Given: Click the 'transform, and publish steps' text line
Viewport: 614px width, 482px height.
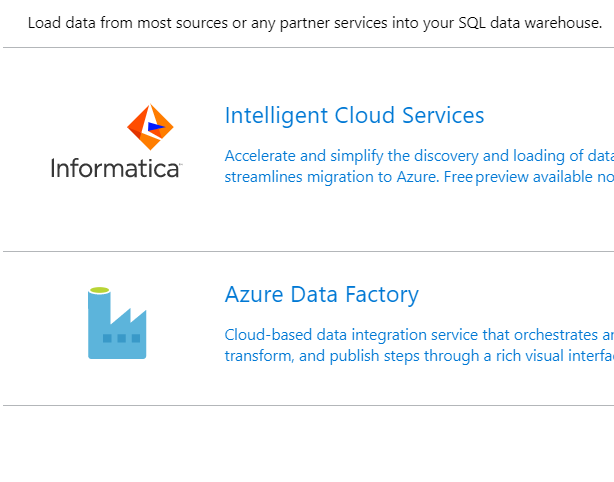Looking at the screenshot, I should 419,356.
